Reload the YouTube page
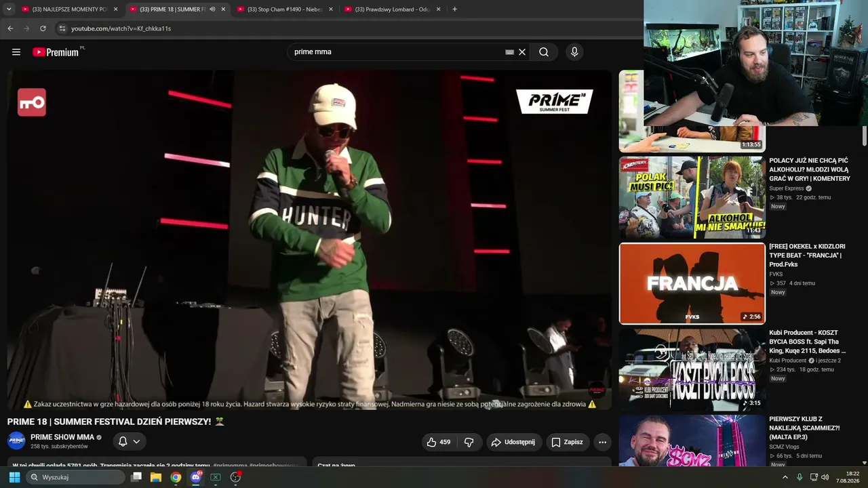Screen dimensions: 868x488 43,28
